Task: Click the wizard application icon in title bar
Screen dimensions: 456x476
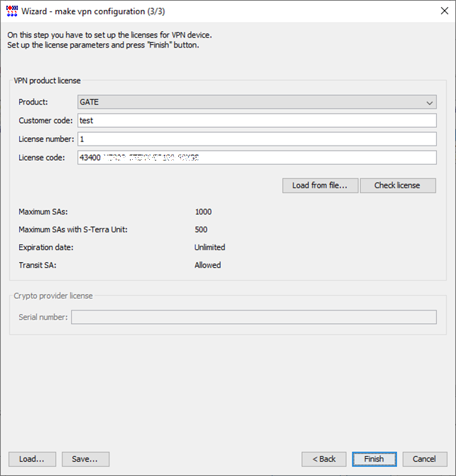Action: [11, 11]
